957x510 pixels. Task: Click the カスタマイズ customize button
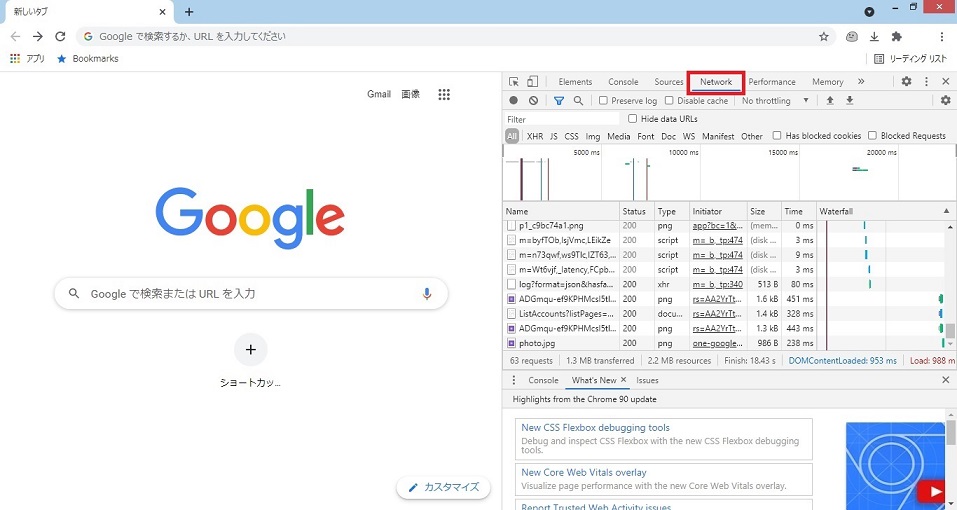pyautogui.click(x=444, y=487)
